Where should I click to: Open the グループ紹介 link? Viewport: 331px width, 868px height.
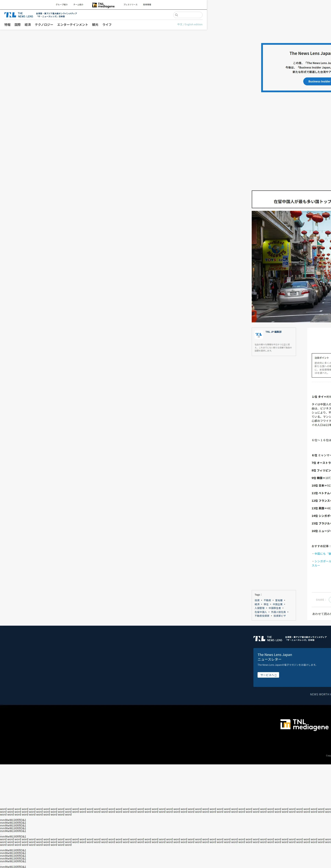[x=61, y=5]
